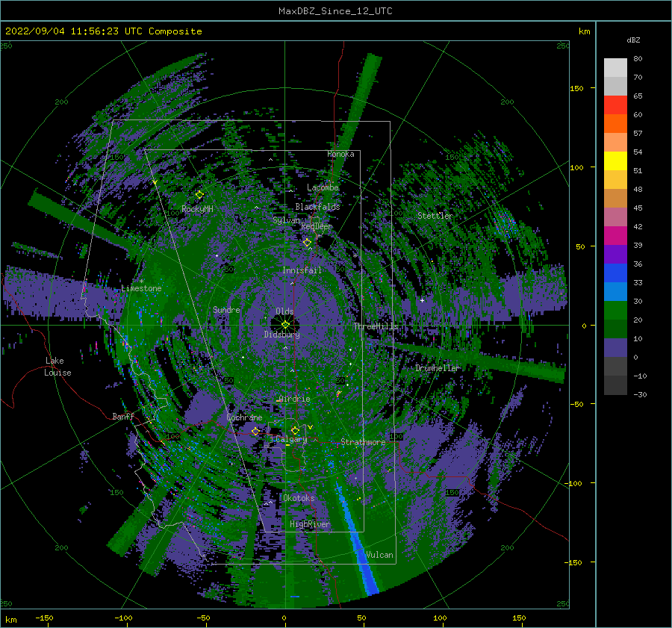Select the Banff label
The image size is (672, 628).
123,416
